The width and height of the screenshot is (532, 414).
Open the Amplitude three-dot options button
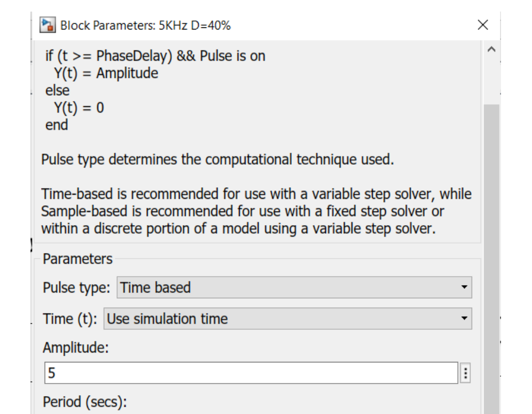click(466, 373)
